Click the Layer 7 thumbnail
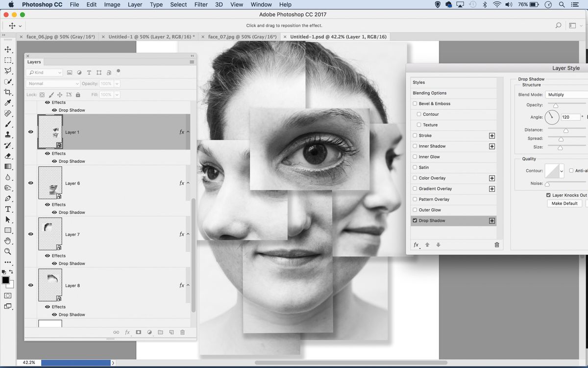The height and width of the screenshot is (368, 588). click(50, 234)
